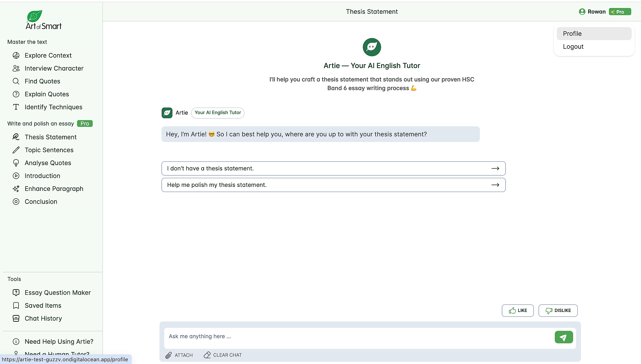Click the large Artie leaf avatar

[x=372, y=47]
